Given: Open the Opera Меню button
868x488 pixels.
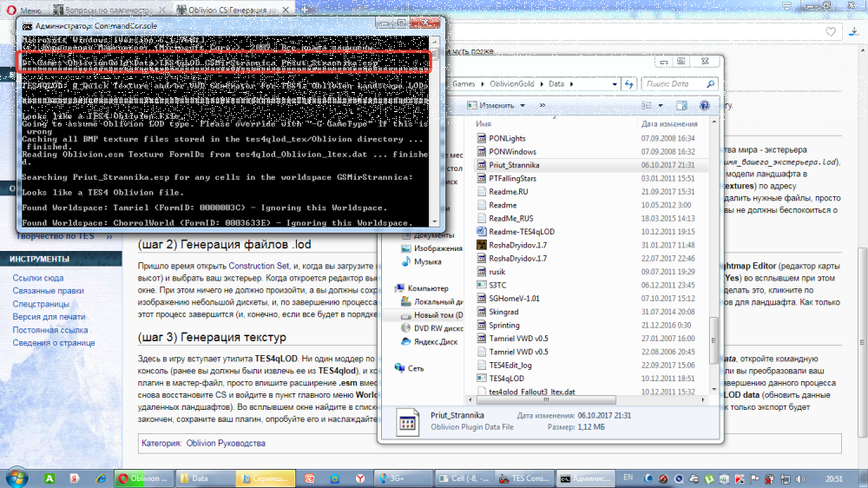Looking at the screenshot, I should 24,10.
